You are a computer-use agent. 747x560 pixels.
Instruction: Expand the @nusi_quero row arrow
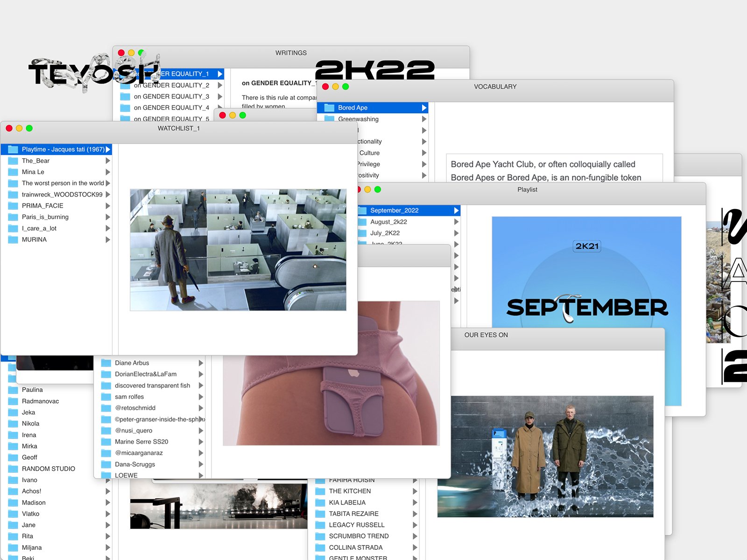201,431
